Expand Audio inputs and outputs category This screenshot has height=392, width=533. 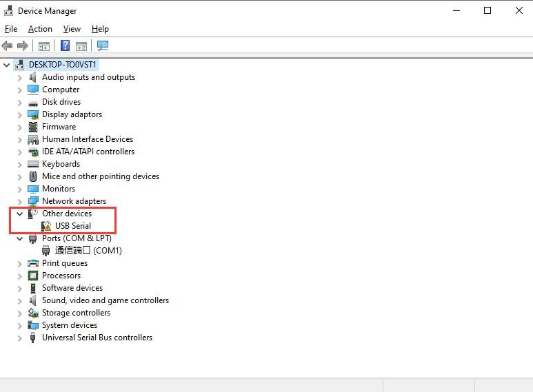pos(20,78)
